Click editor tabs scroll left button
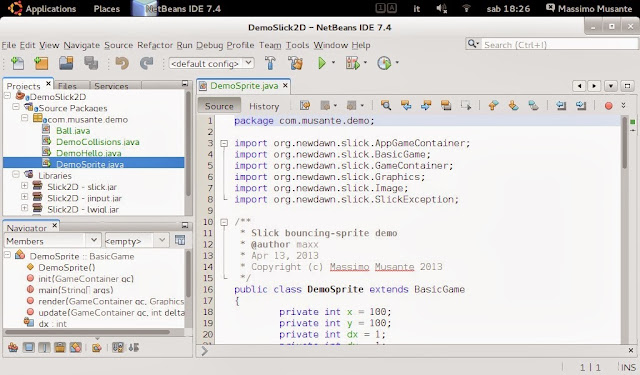 point(579,86)
